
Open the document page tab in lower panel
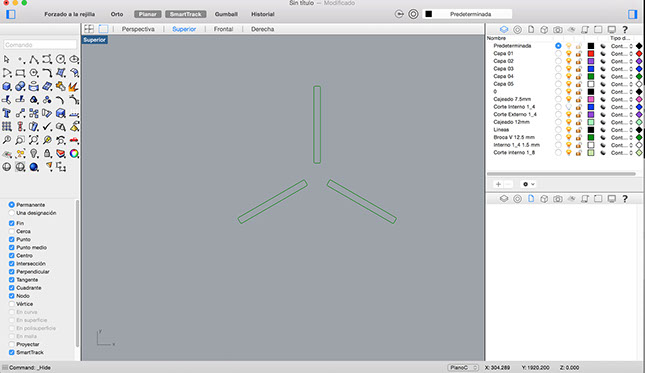tap(531, 199)
